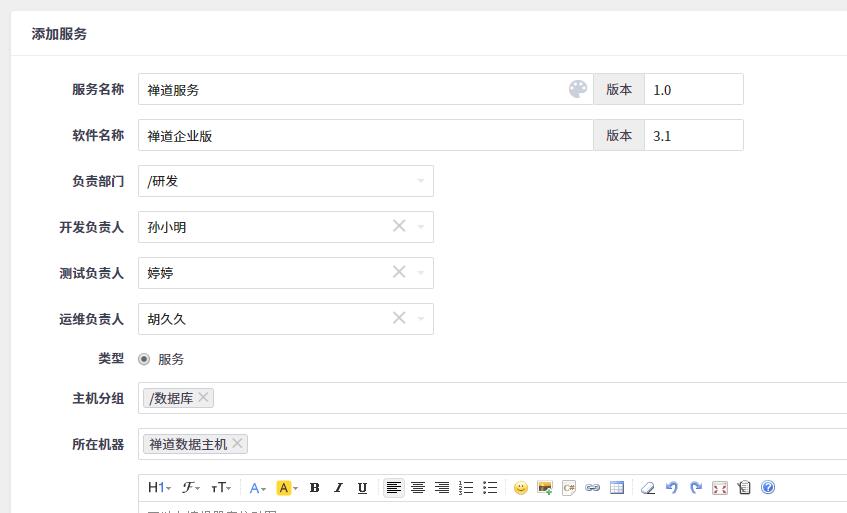
Task: Insert an image into editor
Action: 544,488
